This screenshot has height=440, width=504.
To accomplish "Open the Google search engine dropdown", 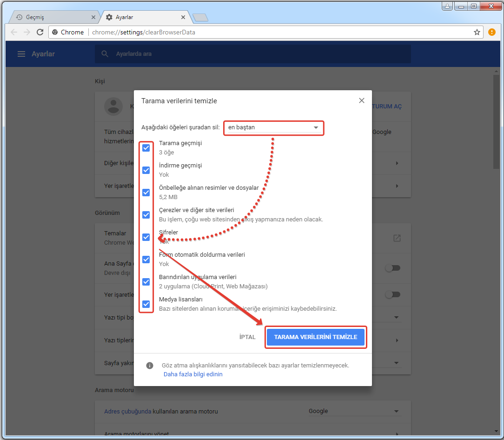I will 353,411.
